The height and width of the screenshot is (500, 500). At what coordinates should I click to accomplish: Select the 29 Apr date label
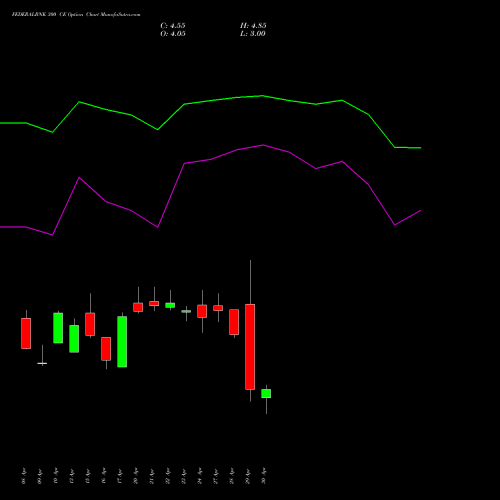248,476
